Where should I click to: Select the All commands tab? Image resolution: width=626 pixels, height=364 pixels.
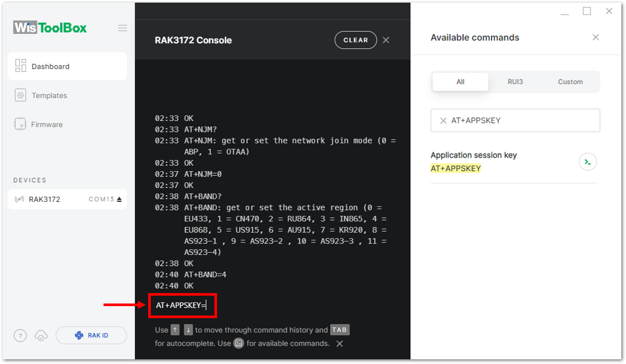pos(461,82)
